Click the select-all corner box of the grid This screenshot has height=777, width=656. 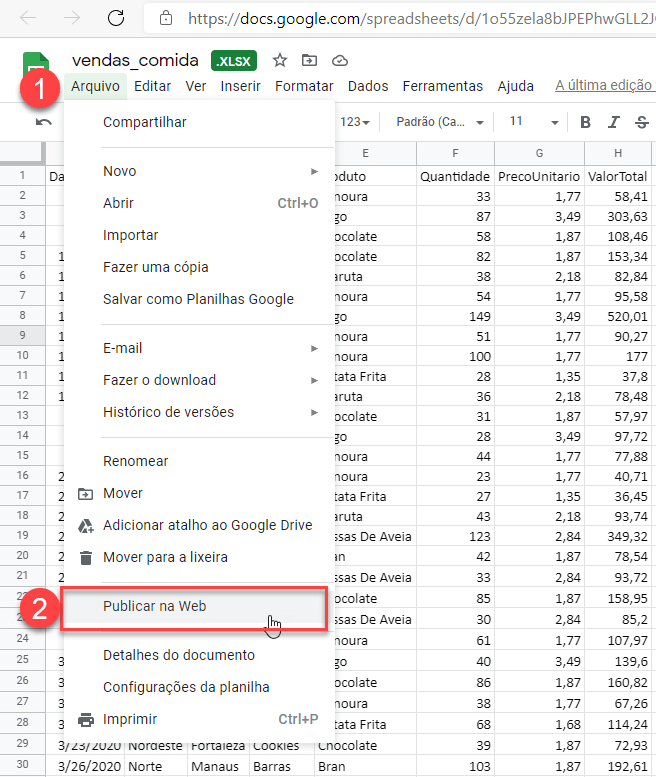22,153
